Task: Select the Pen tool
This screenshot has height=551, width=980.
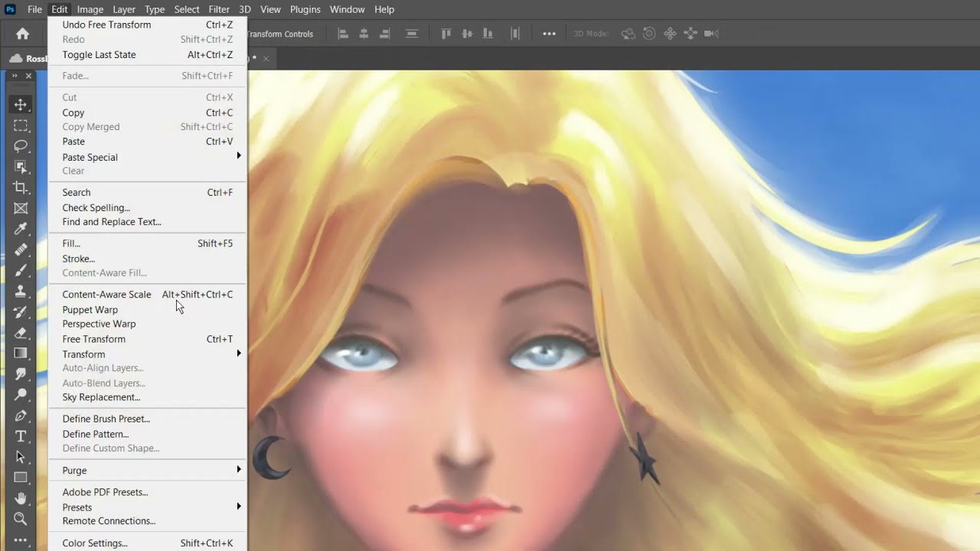Action: (21, 416)
